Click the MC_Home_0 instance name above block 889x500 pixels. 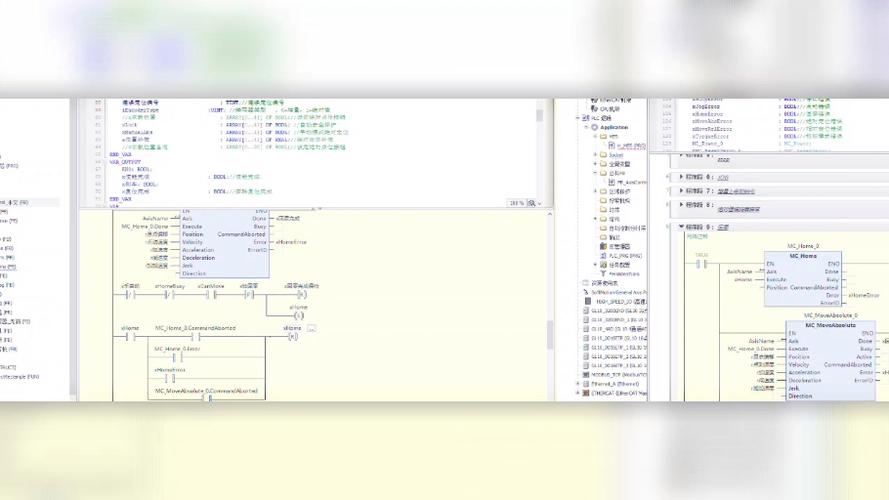click(803, 246)
